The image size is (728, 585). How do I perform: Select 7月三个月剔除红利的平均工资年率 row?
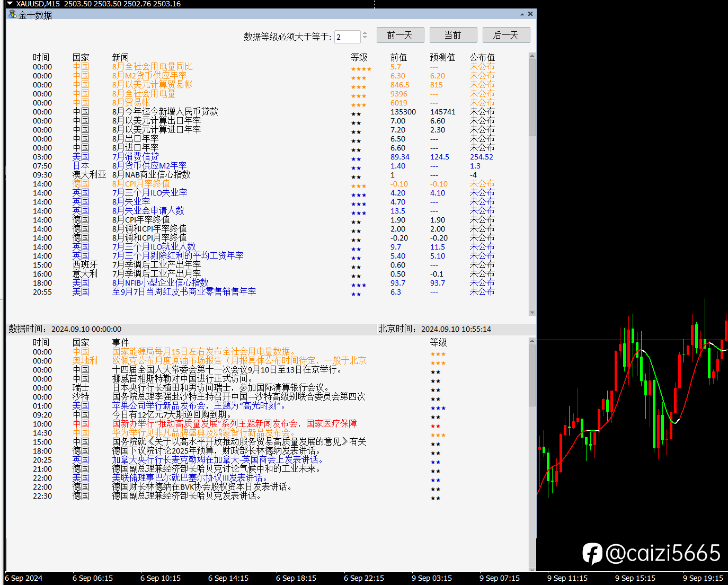(x=264, y=256)
